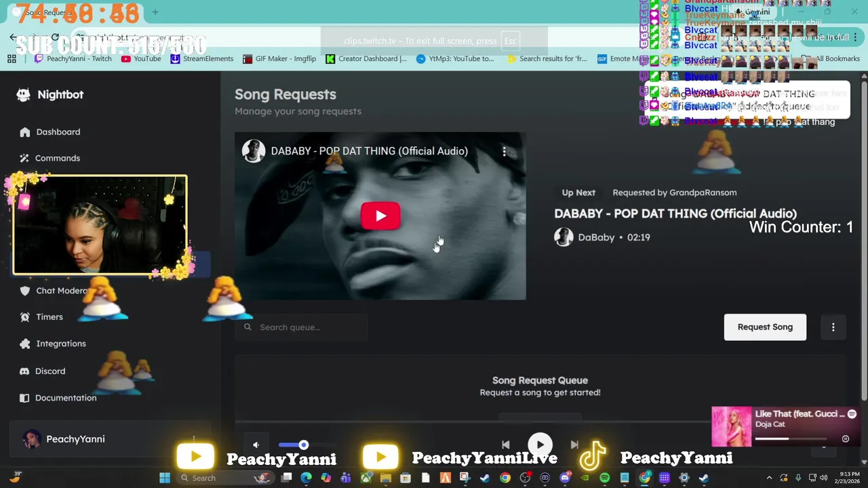Open the Integrations page

(x=61, y=344)
